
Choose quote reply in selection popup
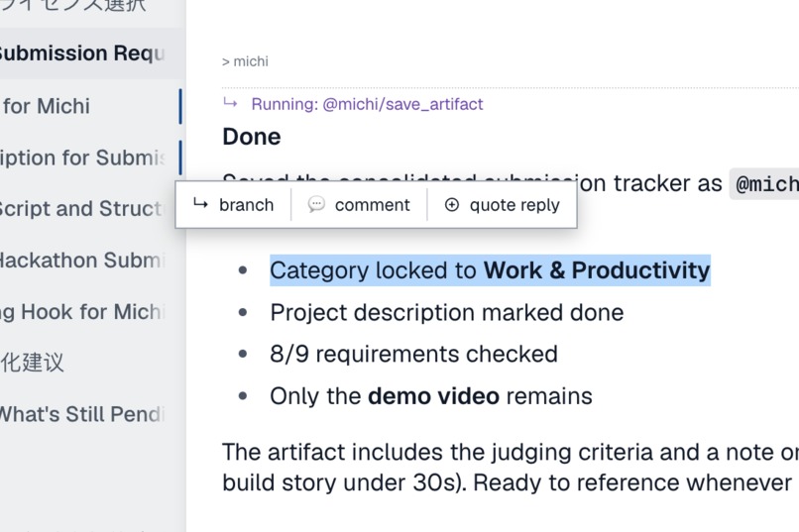pos(502,205)
